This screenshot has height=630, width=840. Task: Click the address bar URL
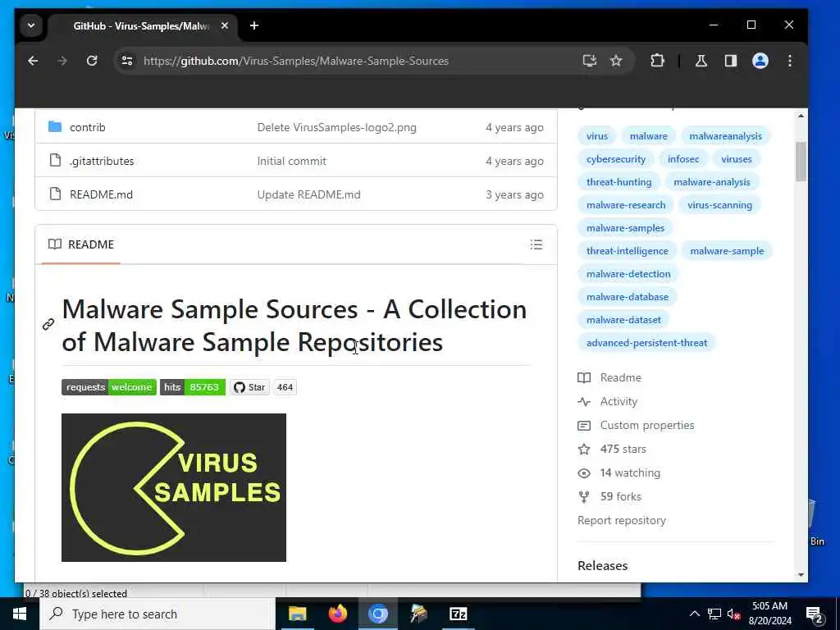295,61
